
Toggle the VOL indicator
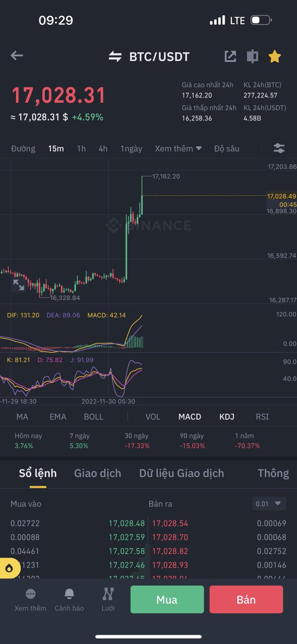[153, 416]
